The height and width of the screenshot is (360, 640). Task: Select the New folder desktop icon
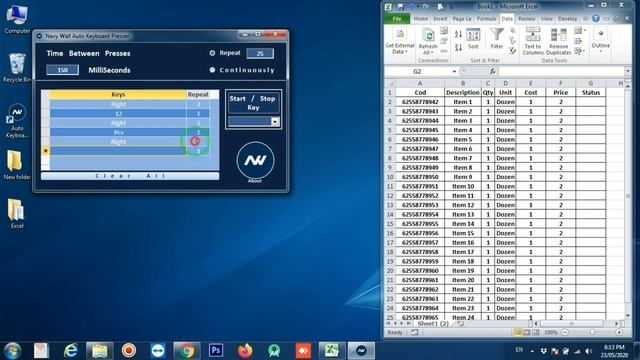[x=17, y=165]
